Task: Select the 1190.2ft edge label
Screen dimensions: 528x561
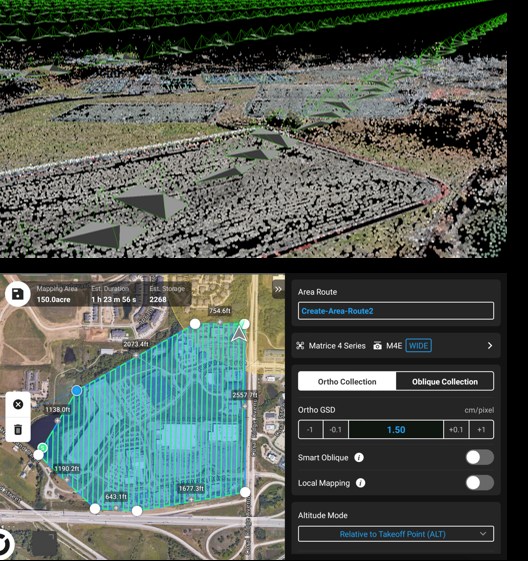Action: tap(67, 468)
